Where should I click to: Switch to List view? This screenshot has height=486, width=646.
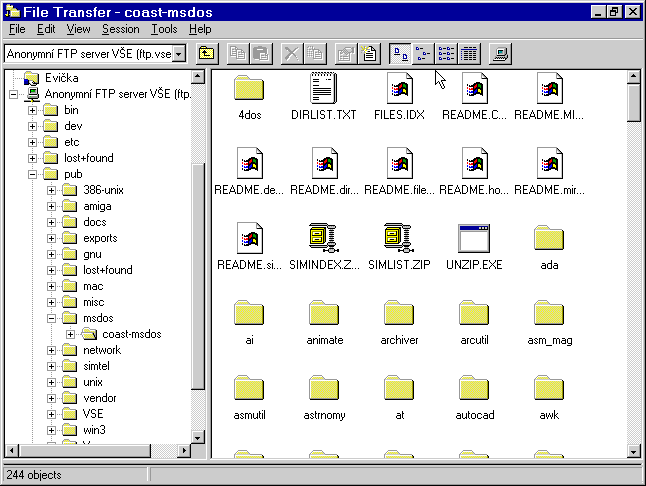pyautogui.click(x=446, y=54)
